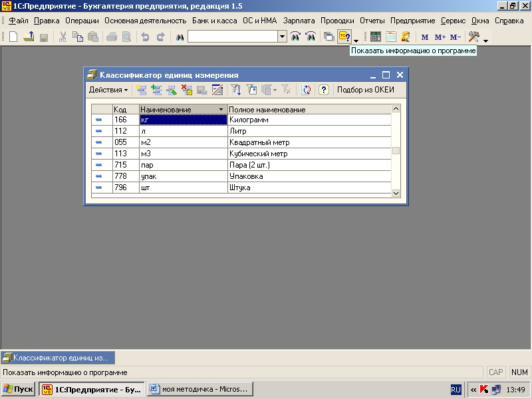Select the Пара (2 шт.) cell

tap(309, 165)
